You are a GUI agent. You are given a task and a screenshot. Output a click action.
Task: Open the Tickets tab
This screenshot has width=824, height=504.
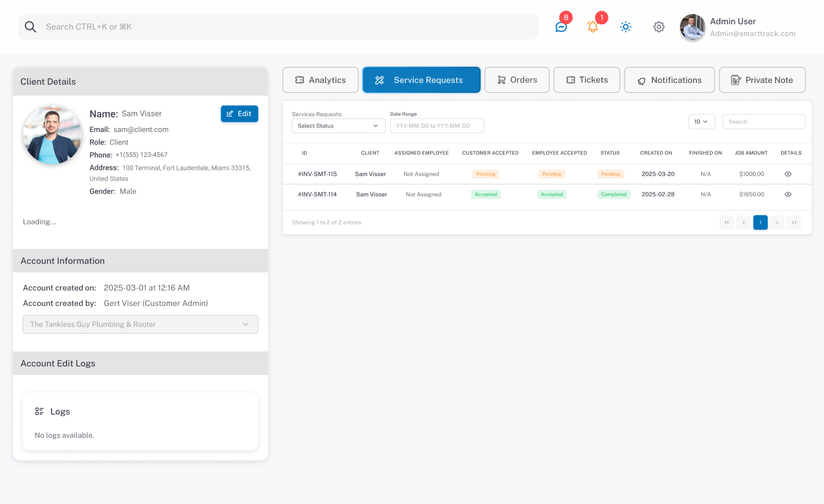click(x=586, y=80)
